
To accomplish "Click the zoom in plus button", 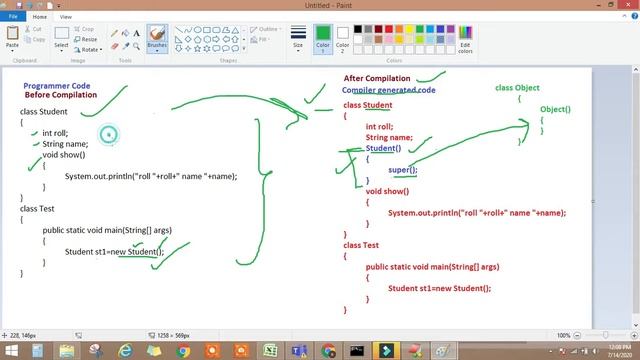I will [634, 336].
